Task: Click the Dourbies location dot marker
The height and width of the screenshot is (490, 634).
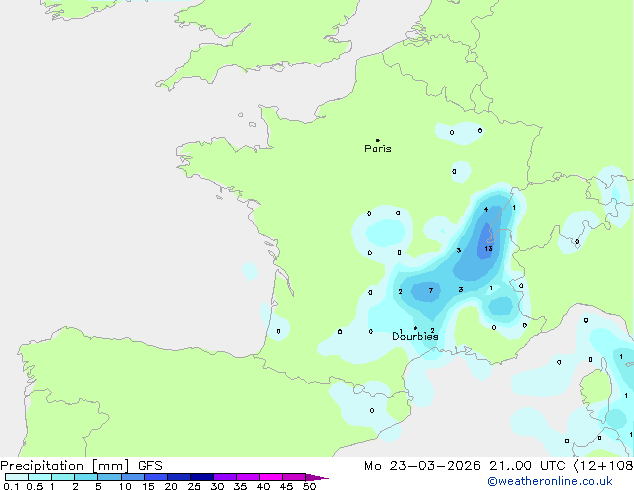Action: 415,328
